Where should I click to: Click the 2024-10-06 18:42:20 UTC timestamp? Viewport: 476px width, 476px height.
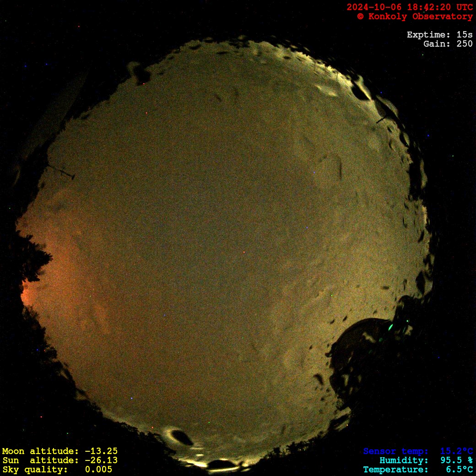[x=410, y=7]
